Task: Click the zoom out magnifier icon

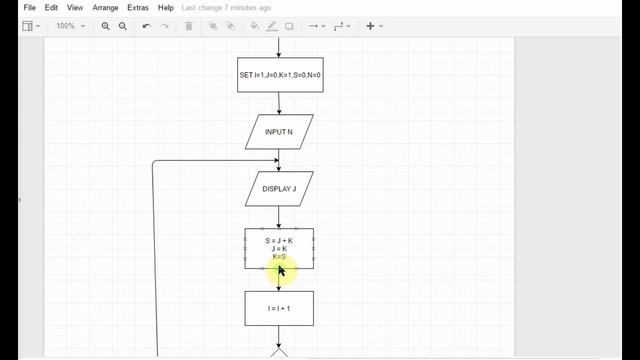Action: coord(122,26)
